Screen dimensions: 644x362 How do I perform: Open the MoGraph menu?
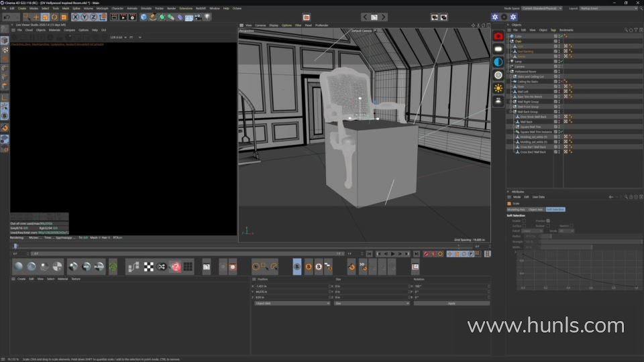[x=102, y=8]
